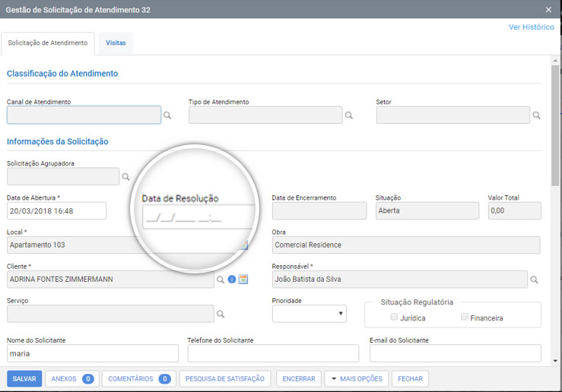The image size is (562, 392).
Task: Click the Encerrar button
Action: click(299, 379)
